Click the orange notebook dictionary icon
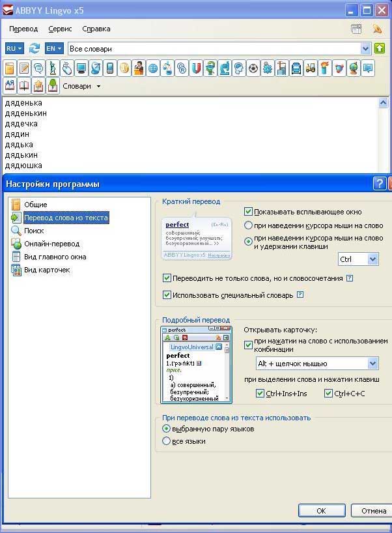The width and height of the screenshot is (392, 533). coord(10,68)
